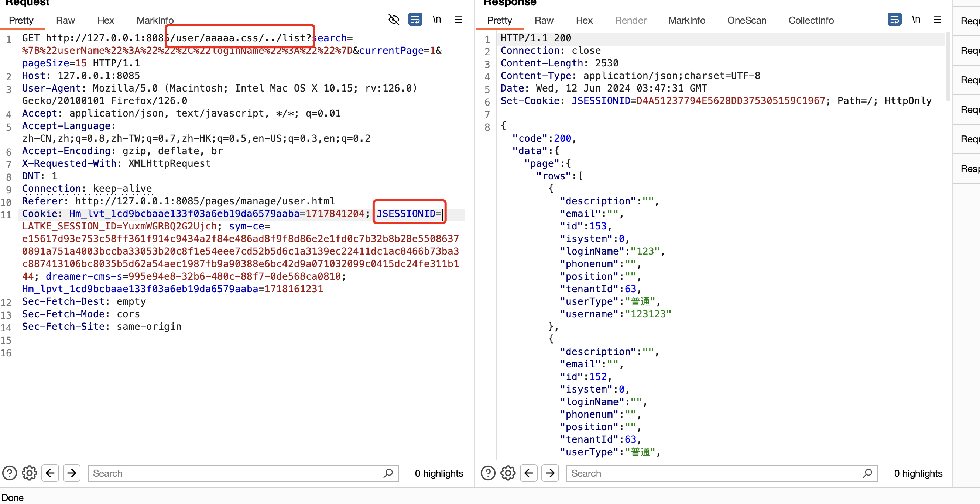Toggle the ln wrap icon in Response
980x504 pixels.
tap(916, 20)
